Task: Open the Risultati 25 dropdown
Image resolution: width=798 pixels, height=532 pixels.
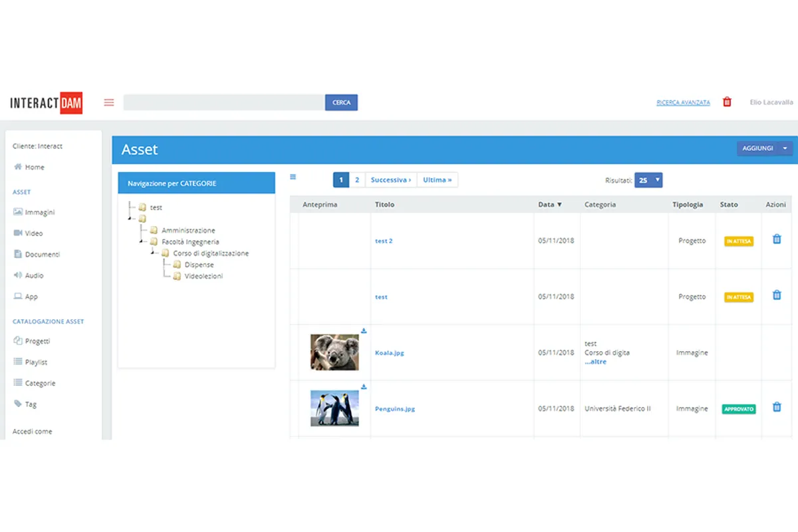Action: pos(648,180)
